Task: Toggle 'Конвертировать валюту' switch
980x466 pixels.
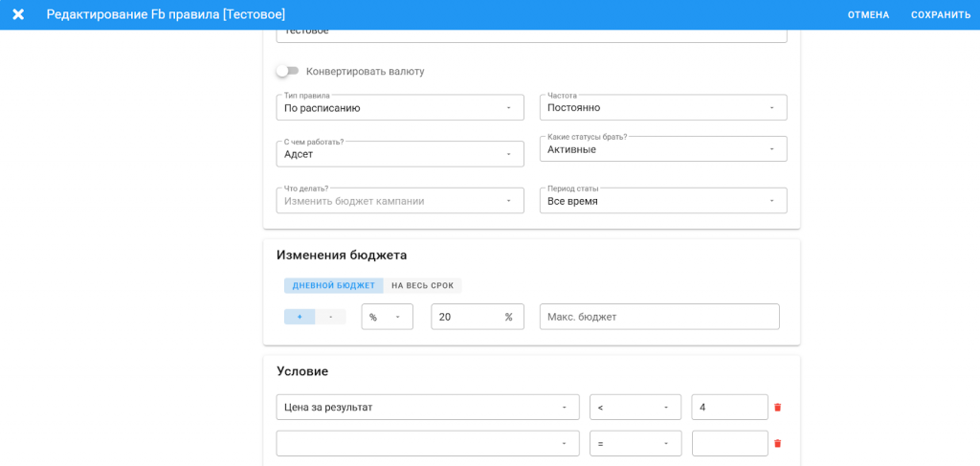Action: [287, 71]
